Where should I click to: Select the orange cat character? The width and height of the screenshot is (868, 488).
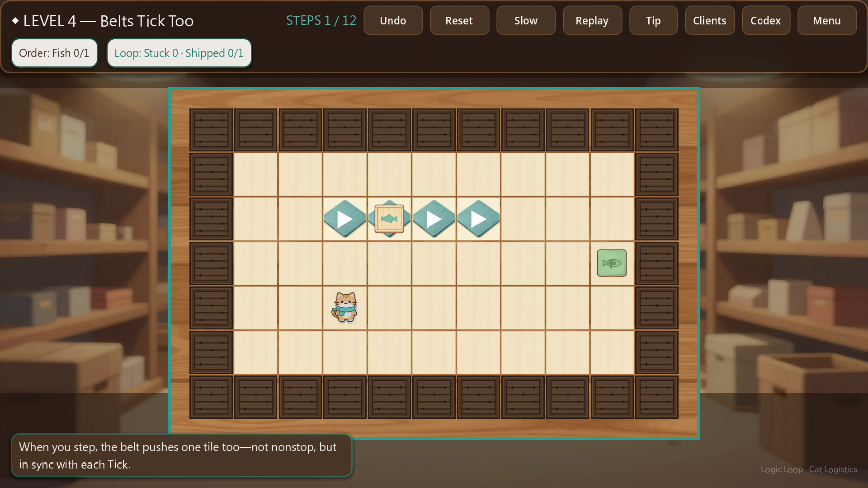pos(345,307)
